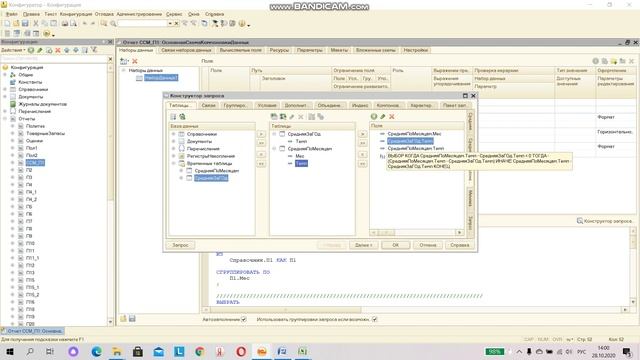
Task: Open Opera browser from taskbar
Action: [241, 351]
